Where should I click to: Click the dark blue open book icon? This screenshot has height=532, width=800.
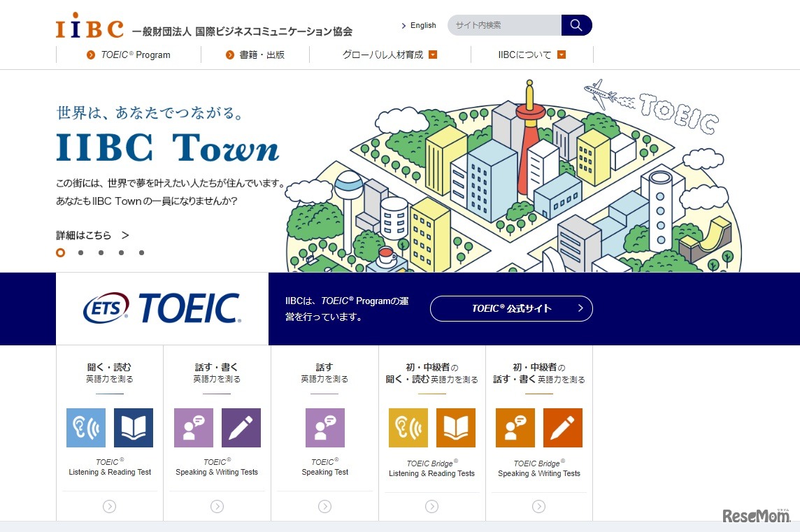click(x=134, y=428)
